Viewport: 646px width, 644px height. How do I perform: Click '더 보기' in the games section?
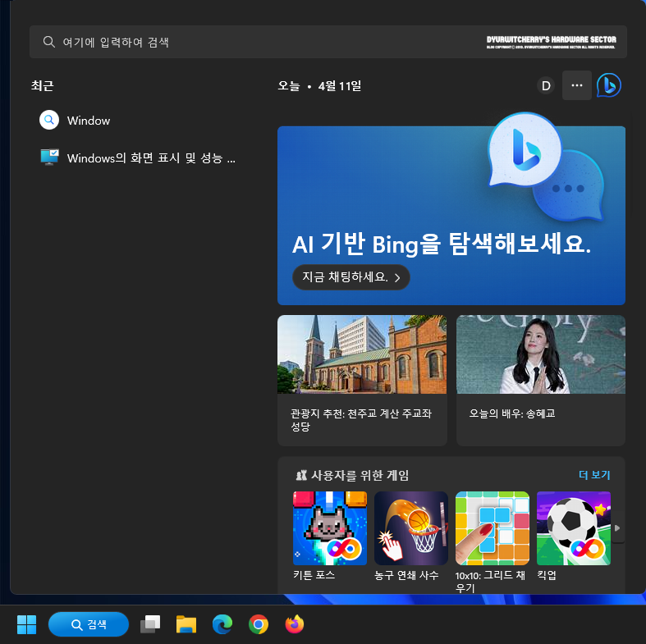594,475
